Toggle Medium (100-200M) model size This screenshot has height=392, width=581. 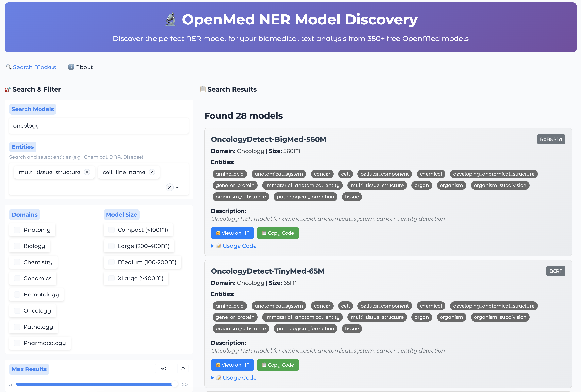point(111,262)
